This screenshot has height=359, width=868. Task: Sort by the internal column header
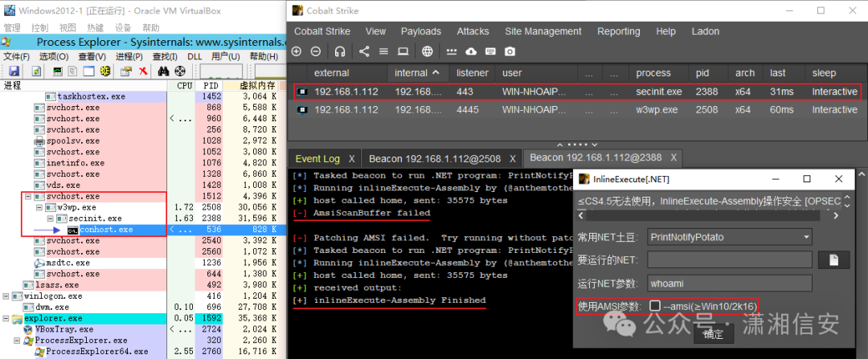tap(416, 73)
